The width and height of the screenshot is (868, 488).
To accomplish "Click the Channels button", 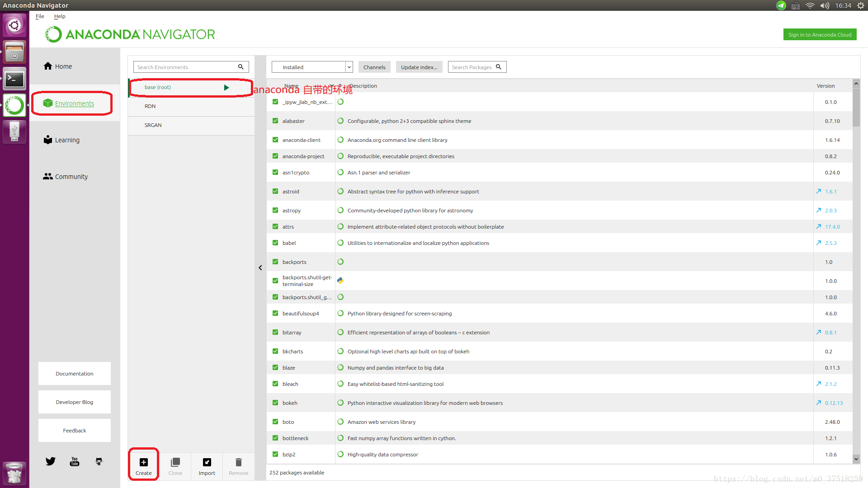I will [374, 67].
